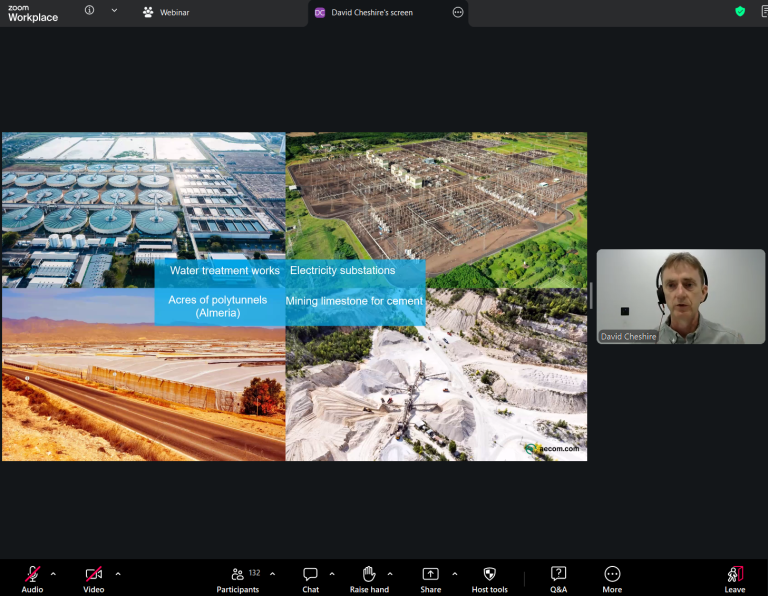The height and width of the screenshot is (596, 768).
Task: Expand the arrow beside Participants
Action: pyautogui.click(x=272, y=574)
